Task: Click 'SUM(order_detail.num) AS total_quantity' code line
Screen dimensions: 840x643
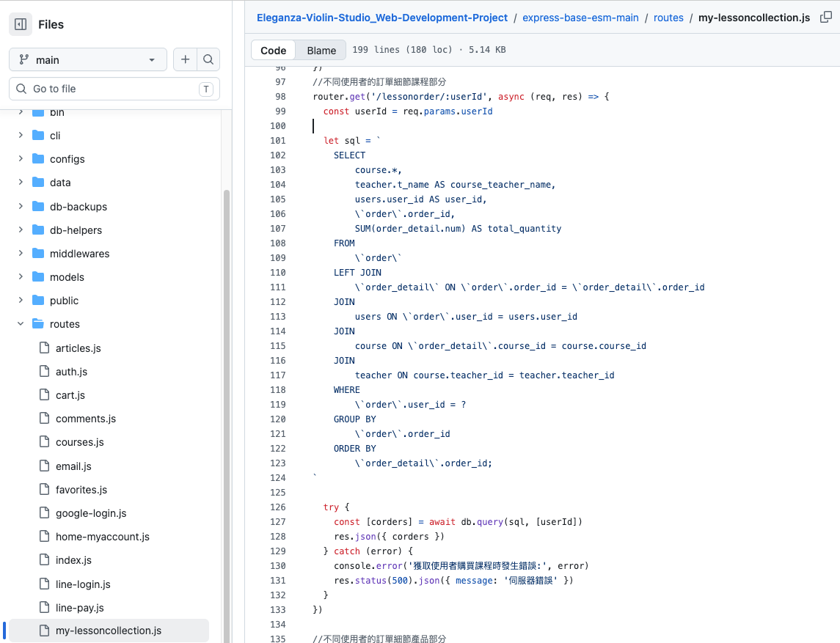Action: tap(458, 229)
